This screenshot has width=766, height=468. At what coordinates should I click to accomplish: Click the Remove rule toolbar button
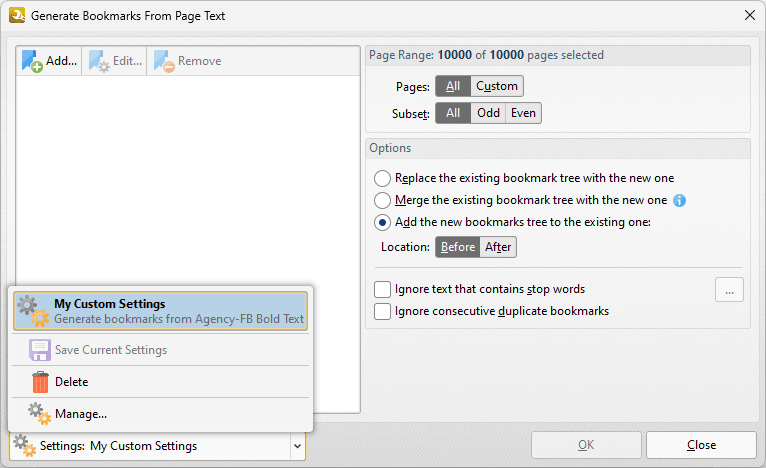(188, 61)
